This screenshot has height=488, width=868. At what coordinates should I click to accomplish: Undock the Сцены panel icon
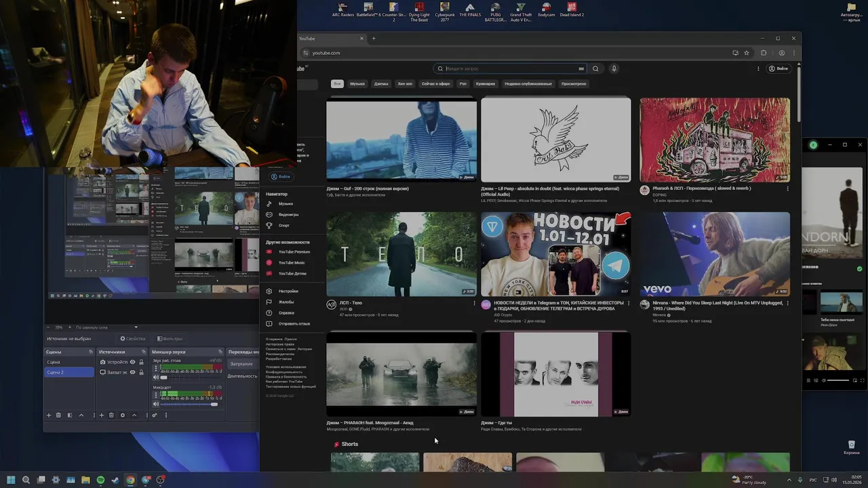coord(91,352)
